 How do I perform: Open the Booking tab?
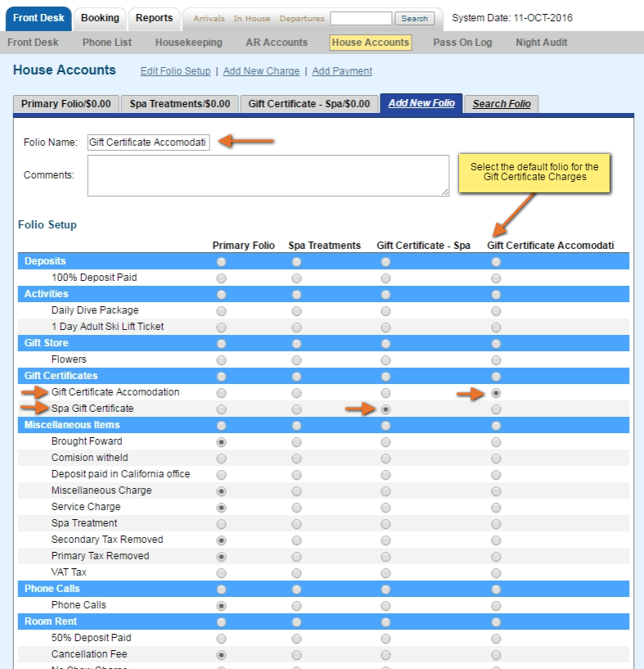pos(100,18)
